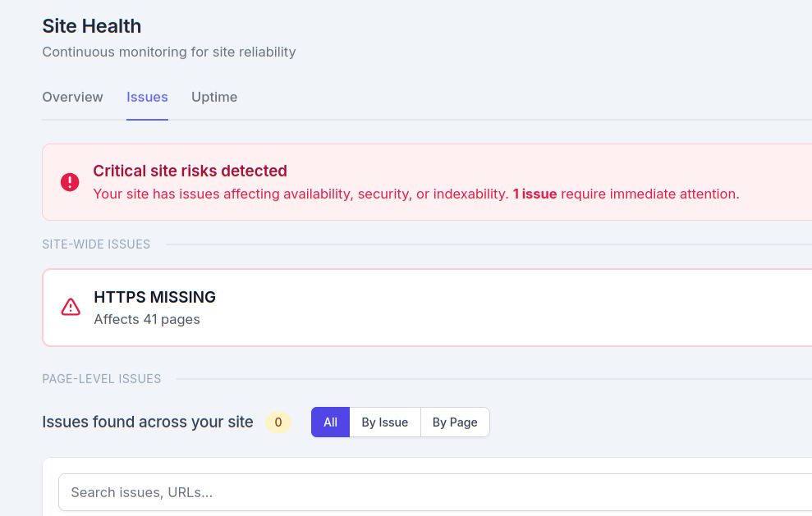The image size is (812, 516).
Task: Filter issues By Issue
Action: tap(384, 422)
